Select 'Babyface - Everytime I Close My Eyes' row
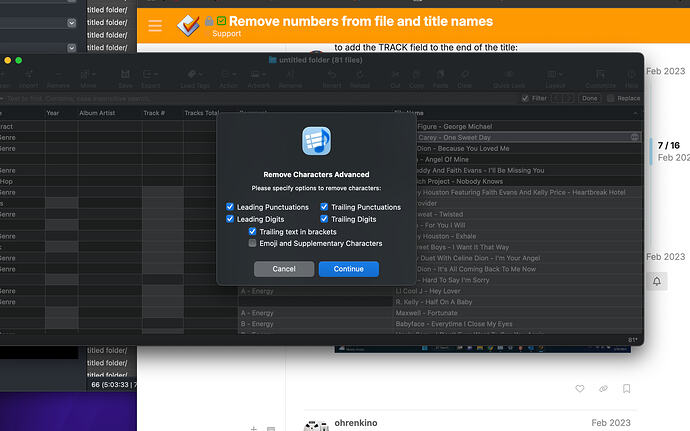This screenshot has height=431, width=690. tap(518, 324)
